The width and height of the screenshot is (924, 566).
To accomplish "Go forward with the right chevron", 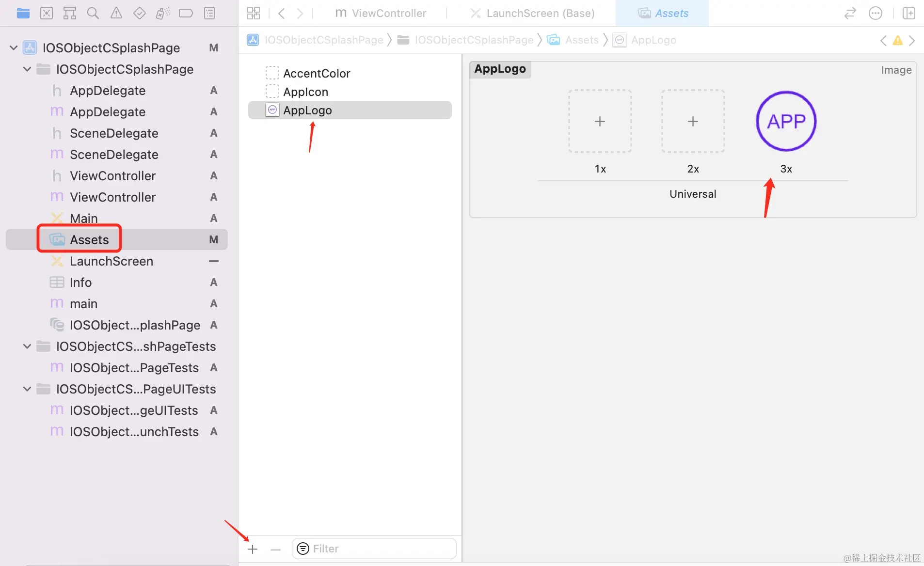I will coord(300,13).
